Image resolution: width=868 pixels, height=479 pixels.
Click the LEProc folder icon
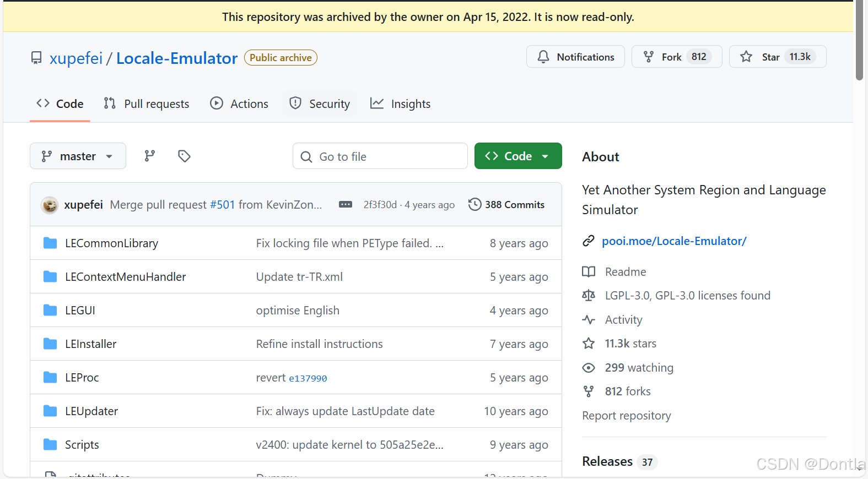(x=50, y=377)
